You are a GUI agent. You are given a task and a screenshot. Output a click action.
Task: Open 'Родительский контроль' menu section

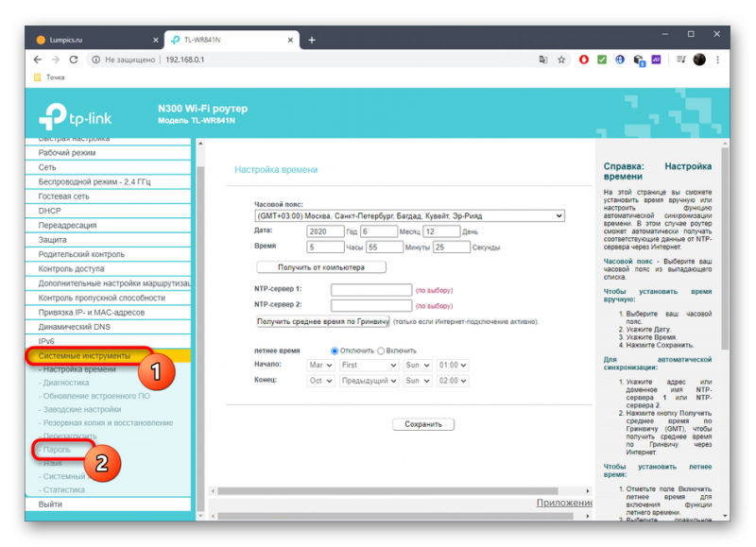108,254
